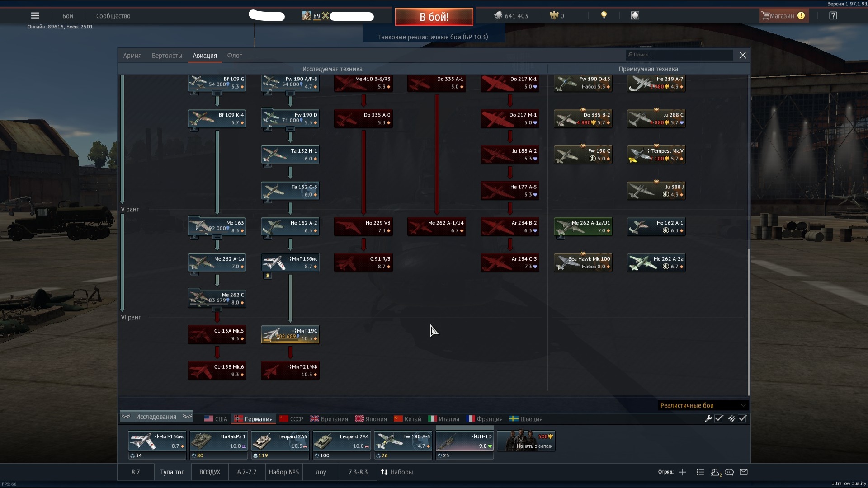Collapse the Исследования panel header
The image size is (868, 488).
[156, 417]
